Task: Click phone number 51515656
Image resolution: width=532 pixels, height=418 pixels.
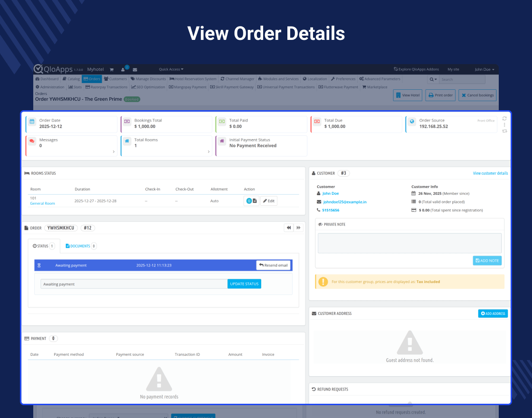Action: point(331,210)
